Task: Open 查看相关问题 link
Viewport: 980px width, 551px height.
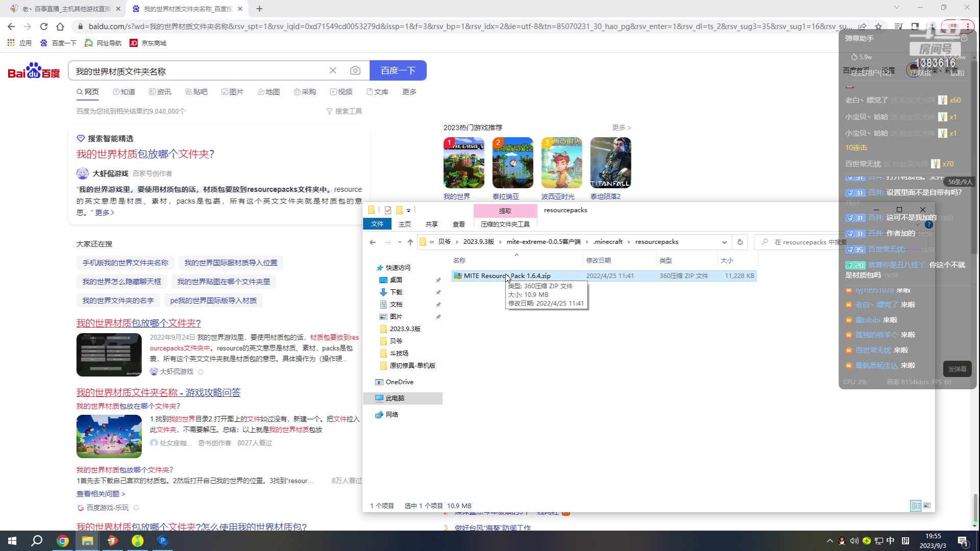Action: click(x=101, y=494)
